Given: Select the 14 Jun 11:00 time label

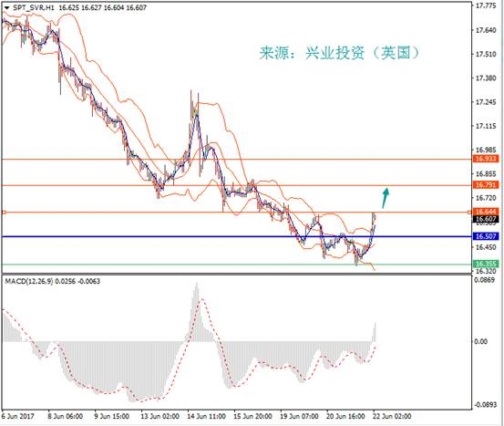Looking at the screenshot, I should pyautogui.click(x=206, y=416).
